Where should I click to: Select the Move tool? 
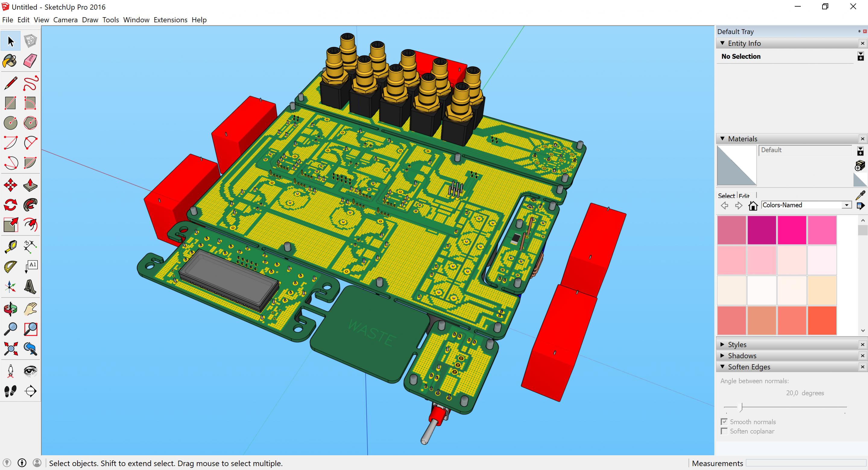tap(11, 185)
